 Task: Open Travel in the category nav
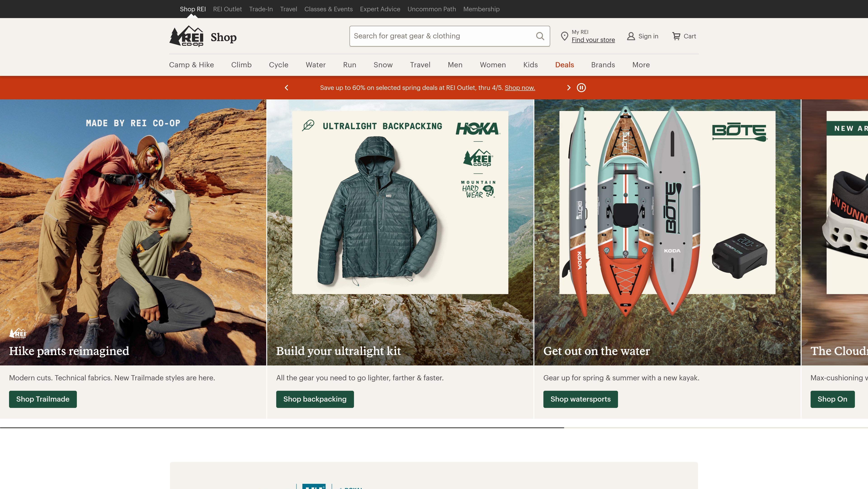[420, 65]
